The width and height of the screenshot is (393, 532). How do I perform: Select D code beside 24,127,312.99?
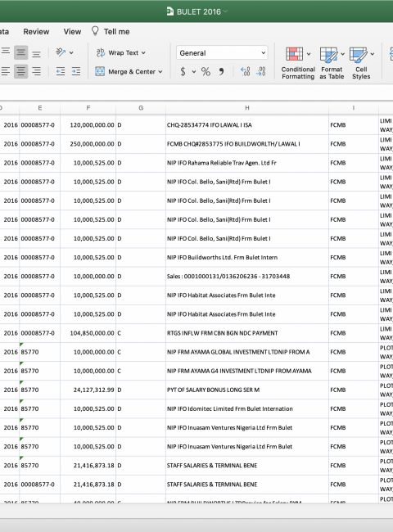point(141,390)
